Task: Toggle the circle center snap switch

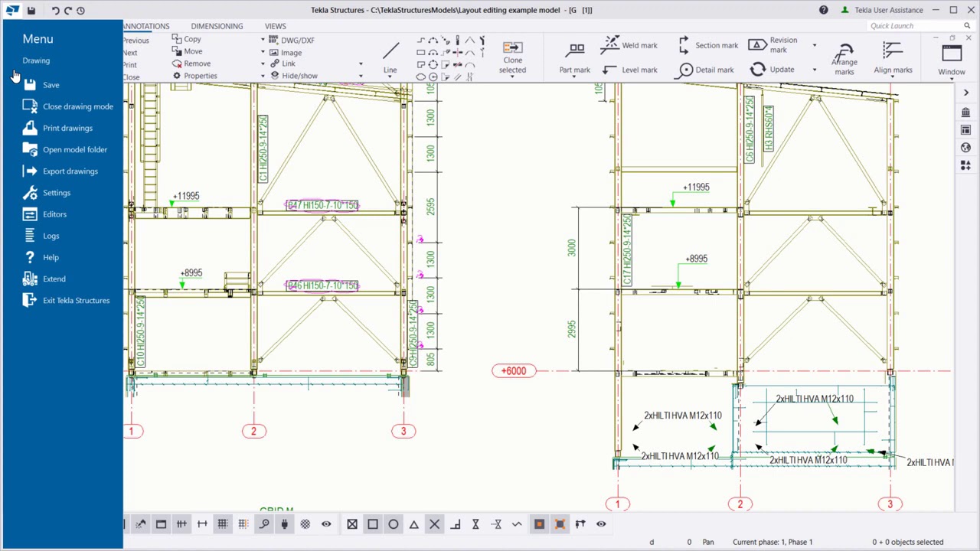Action: coord(393,524)
